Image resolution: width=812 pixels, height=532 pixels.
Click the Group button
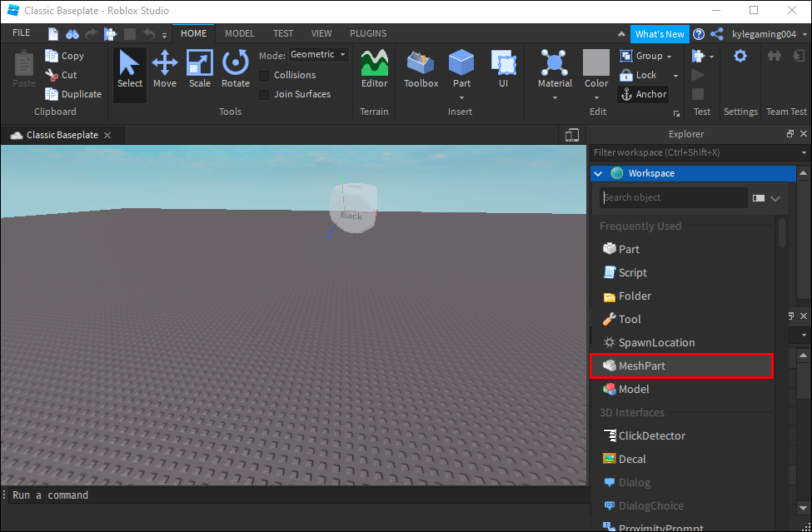(x=642, y=56)
